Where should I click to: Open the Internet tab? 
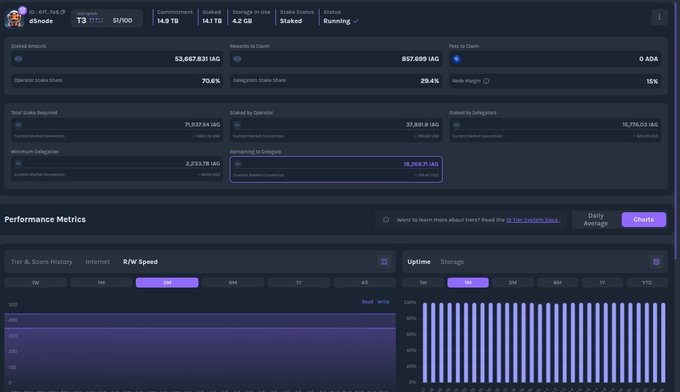98,262
